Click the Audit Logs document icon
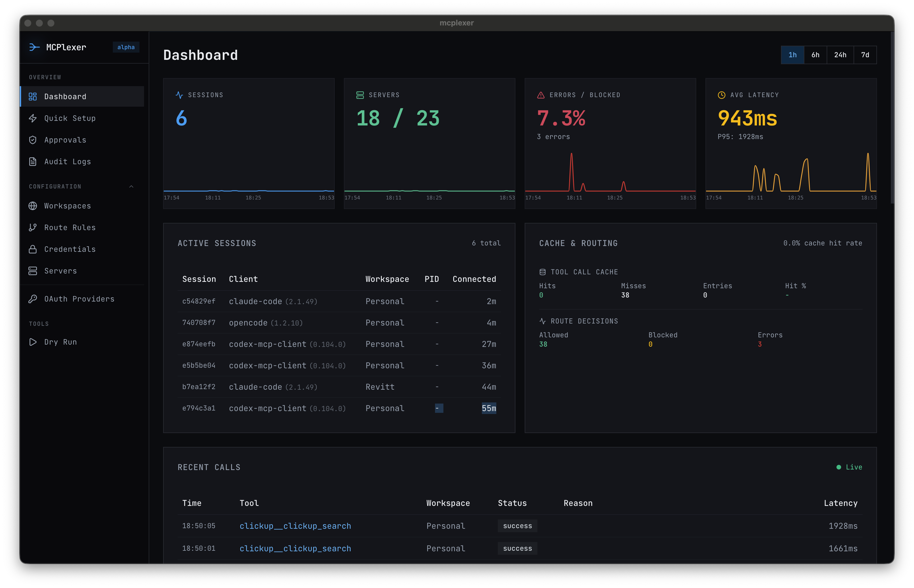 (x=33, y=162)
